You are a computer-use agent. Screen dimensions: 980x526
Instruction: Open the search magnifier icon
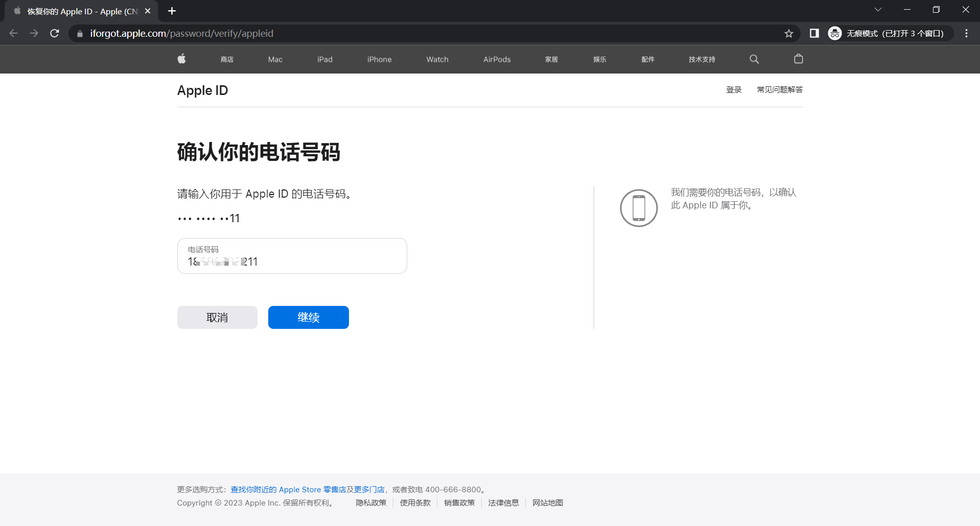754,59
